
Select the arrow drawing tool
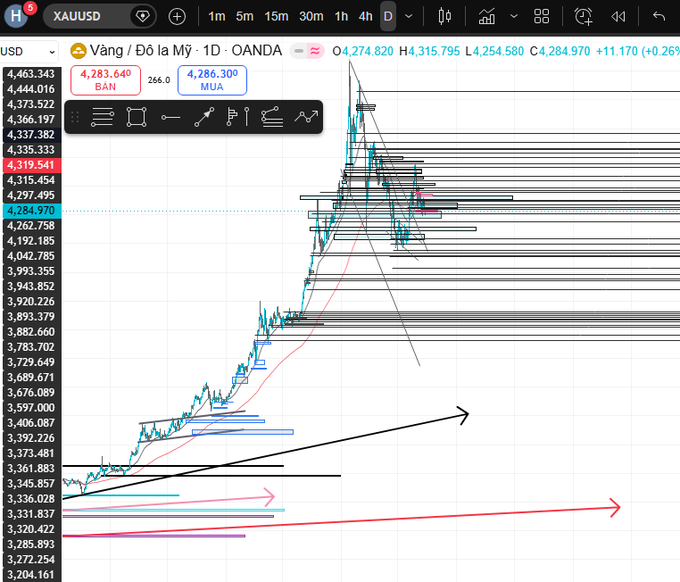(204, 117)
